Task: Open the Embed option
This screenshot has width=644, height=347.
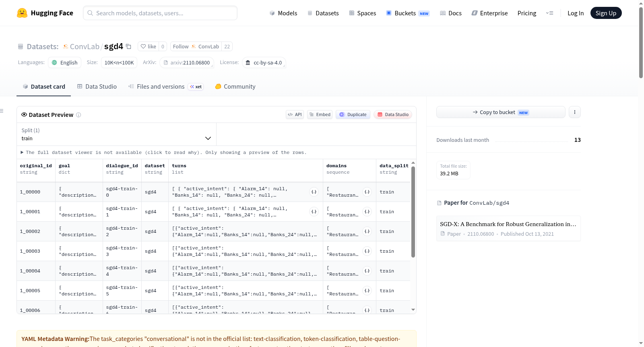Action: 320,114
